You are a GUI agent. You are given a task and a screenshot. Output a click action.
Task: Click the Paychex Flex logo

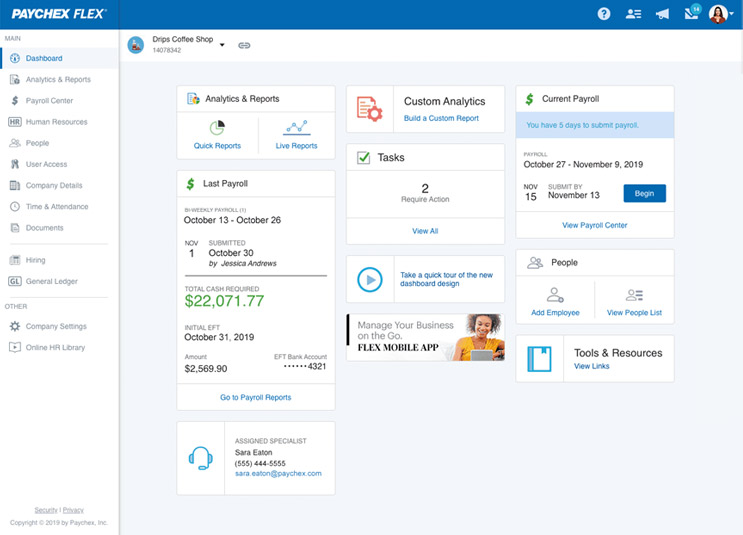(59, 14)
